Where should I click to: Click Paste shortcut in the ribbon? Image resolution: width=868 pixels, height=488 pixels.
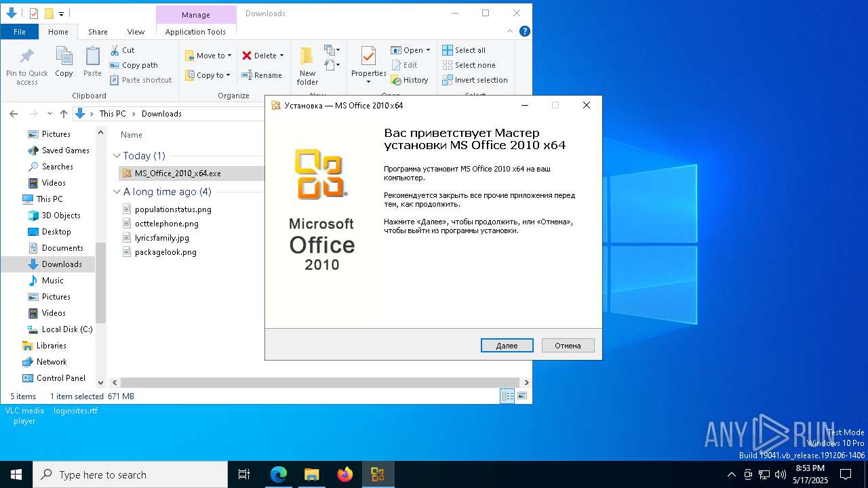[x=140, y=80]
